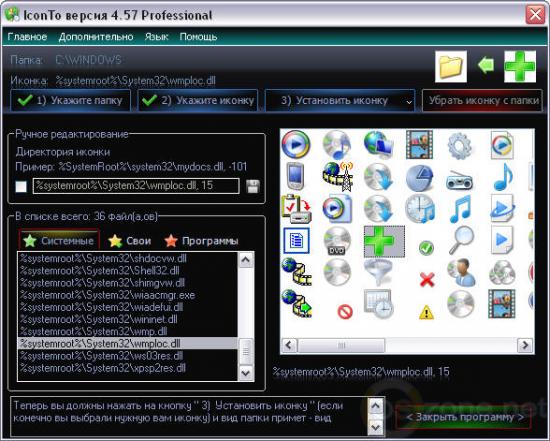The image size is (550, 441).
Task: Select Shell32.dll in the file list
Action: tap(128, 270)
